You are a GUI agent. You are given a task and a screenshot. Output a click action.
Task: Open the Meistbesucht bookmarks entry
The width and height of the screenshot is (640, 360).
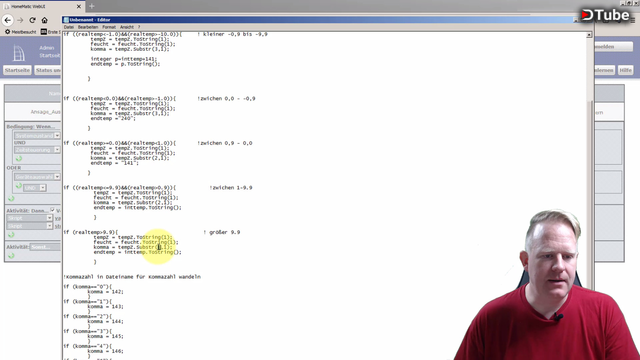(20, 32)
